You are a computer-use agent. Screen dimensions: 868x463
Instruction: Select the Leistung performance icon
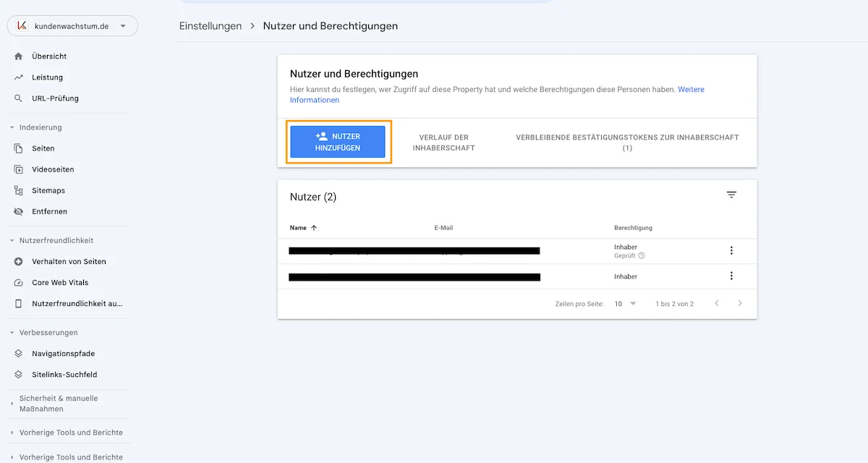pyautogui.click(x=17, y=77)
